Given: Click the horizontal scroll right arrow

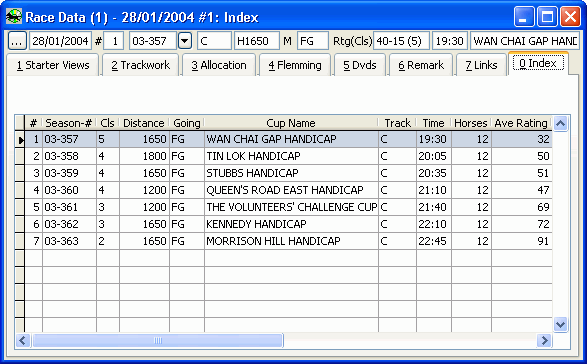Looking at the screenshot, I should [x=544, y=340].
